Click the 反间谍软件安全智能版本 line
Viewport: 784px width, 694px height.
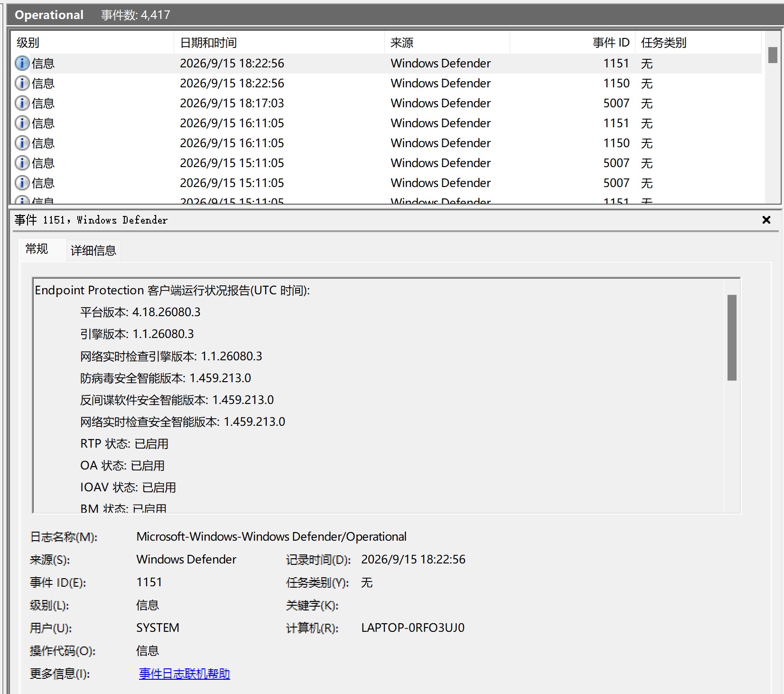pyautogui.click(x=177, y=400)
